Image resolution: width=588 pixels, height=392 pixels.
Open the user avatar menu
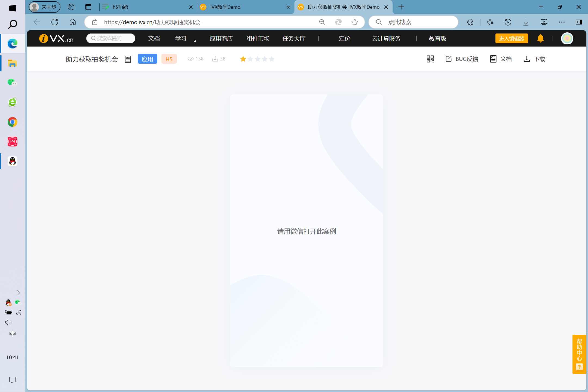pyautogui.click(x=567, y=38)
